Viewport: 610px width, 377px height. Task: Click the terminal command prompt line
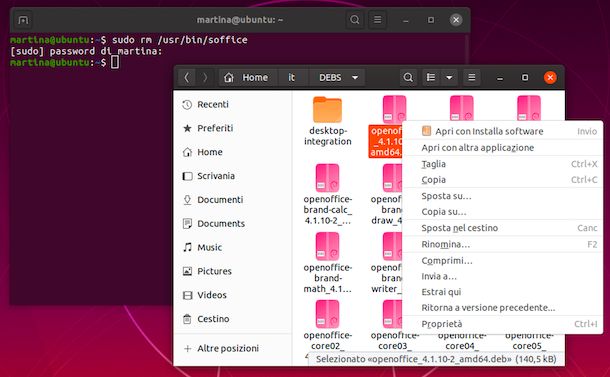tap(65, 62)
